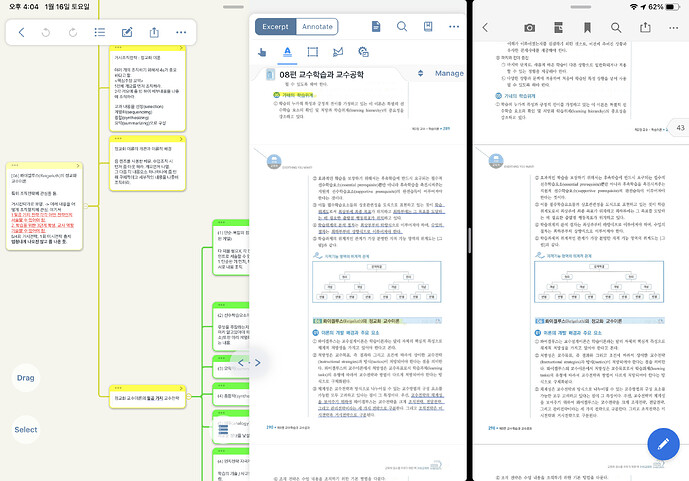The height and width of the screenshot is (481, 689).
Task: Tap the split view divider handle
Action: click(x=470, y=240)
